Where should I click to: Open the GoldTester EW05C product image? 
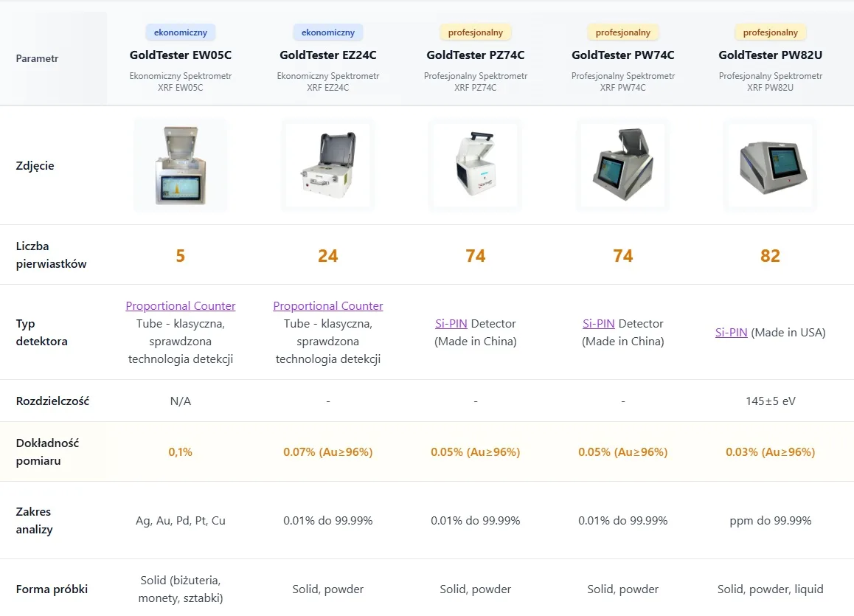click(x=180, y=165)
